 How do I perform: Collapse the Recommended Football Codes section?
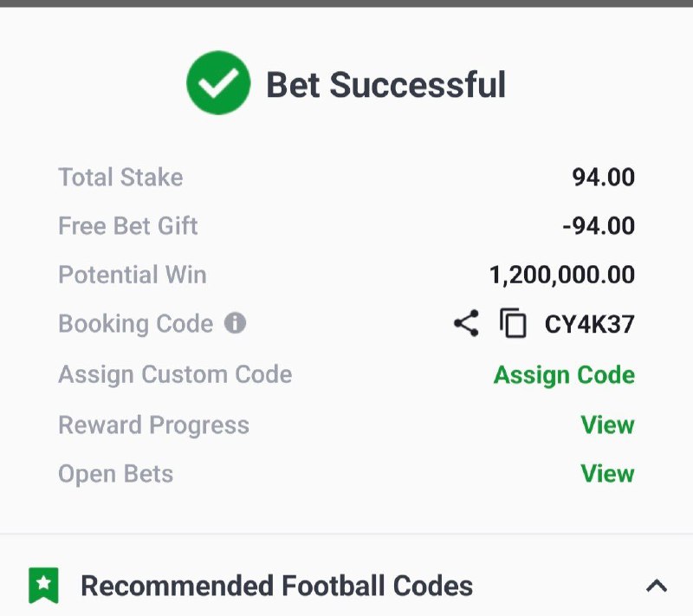[x=657, y=586]
